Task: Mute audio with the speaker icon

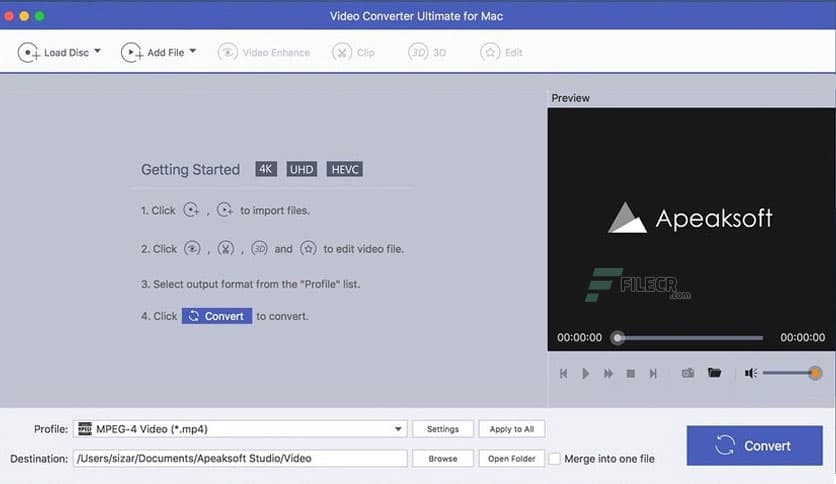Action: (751, 373)
